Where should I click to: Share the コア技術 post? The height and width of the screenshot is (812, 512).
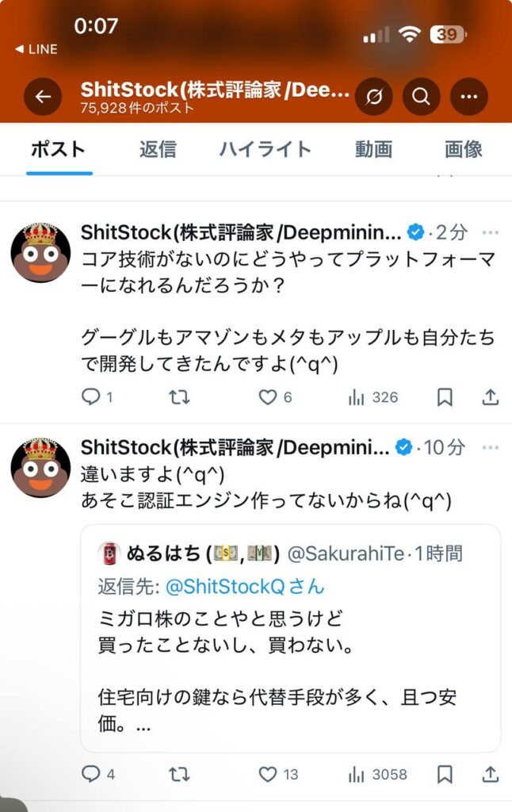click(491, 397)
